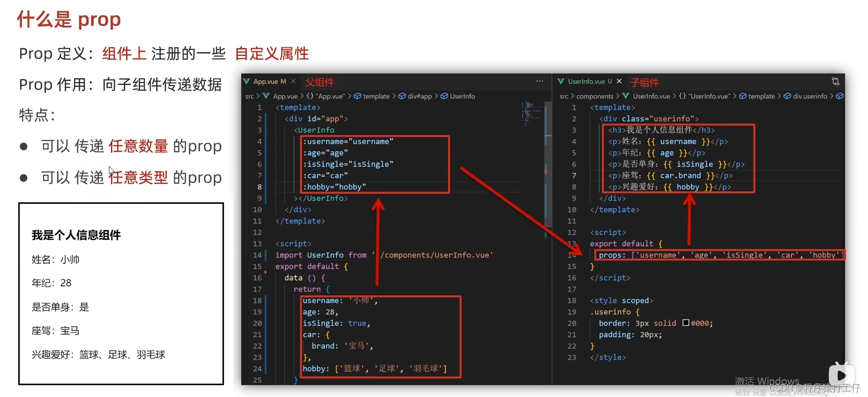This screenshot has height=397, width=868.
Task: Click the brand: '宝马' code line
Action: tap(343, 346)
